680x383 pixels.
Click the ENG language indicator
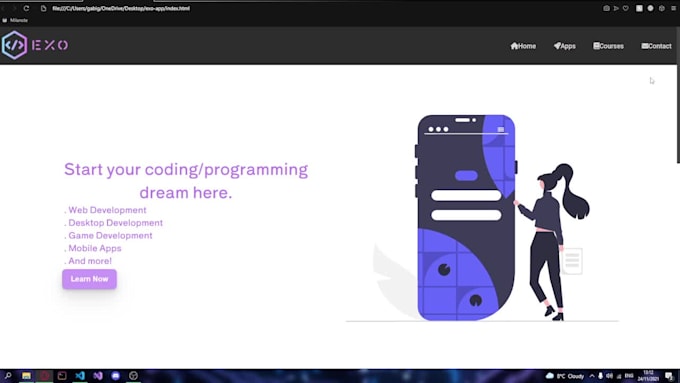(629, 376)
